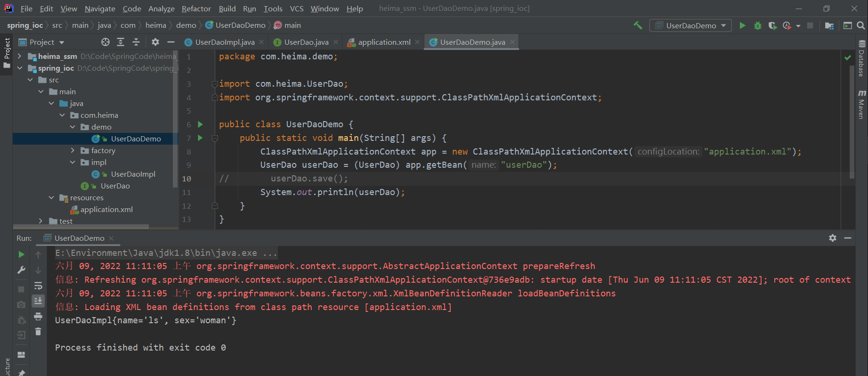Collapse the impl package
Screen dimensions: 868x376
[x=73, y=162]
